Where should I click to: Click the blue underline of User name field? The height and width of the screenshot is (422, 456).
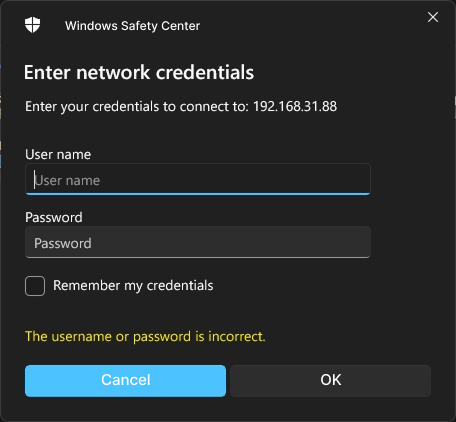(198, 194)
